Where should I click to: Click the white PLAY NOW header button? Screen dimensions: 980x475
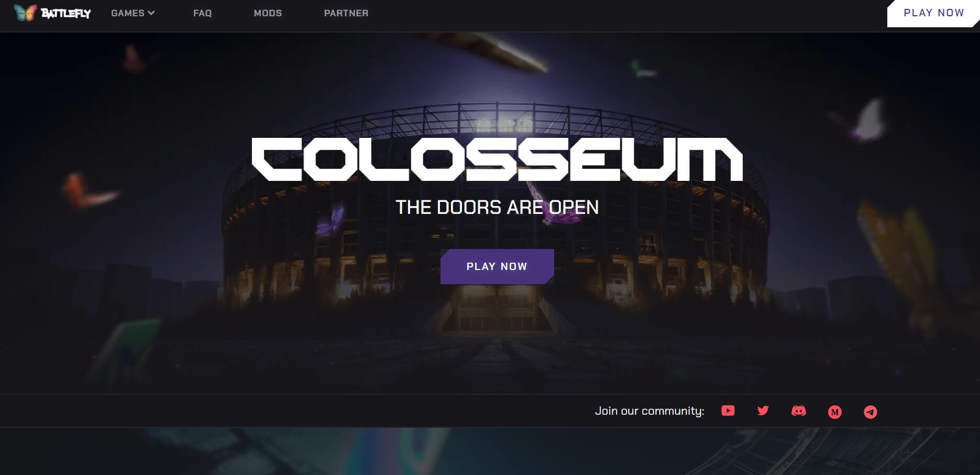click(x=933, y=13)
